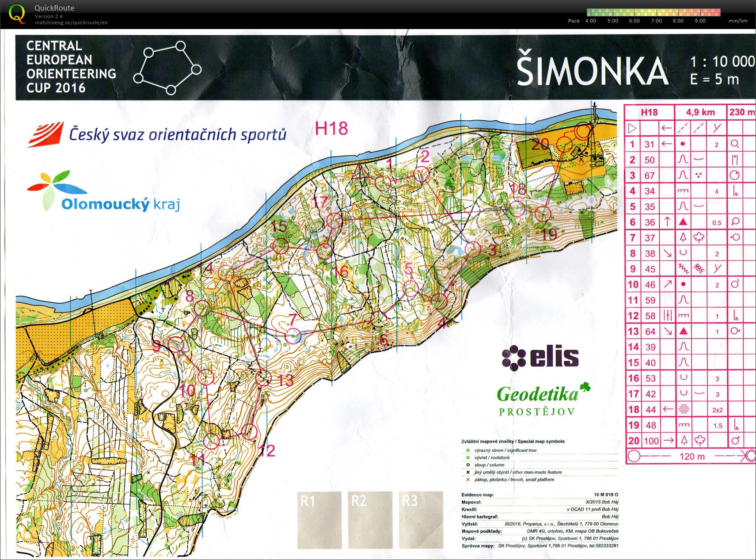Screen dimensions: 756x560
Task: Click control circle 10 on the map
Action: pyautogui.click(x=205, y=377)
